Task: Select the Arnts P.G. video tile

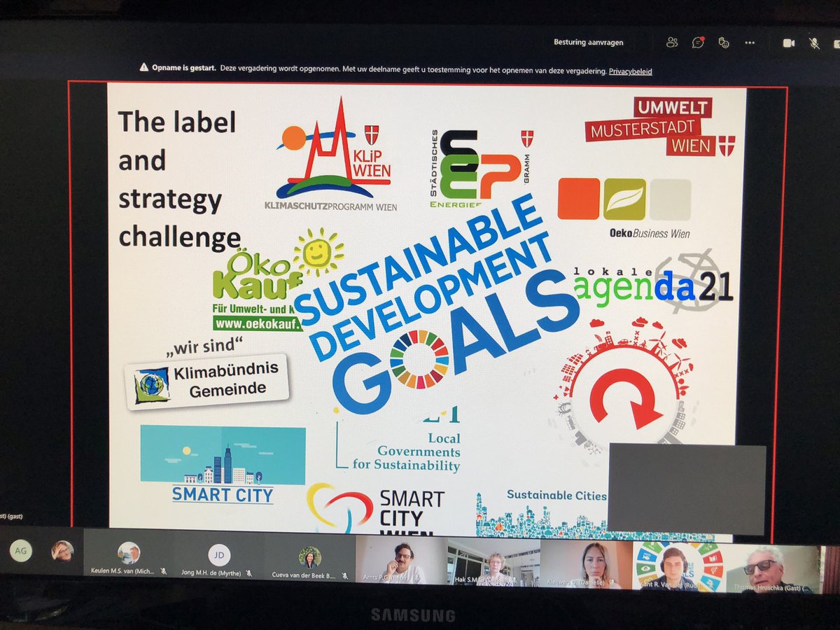Action: click(x=401, y=561)
